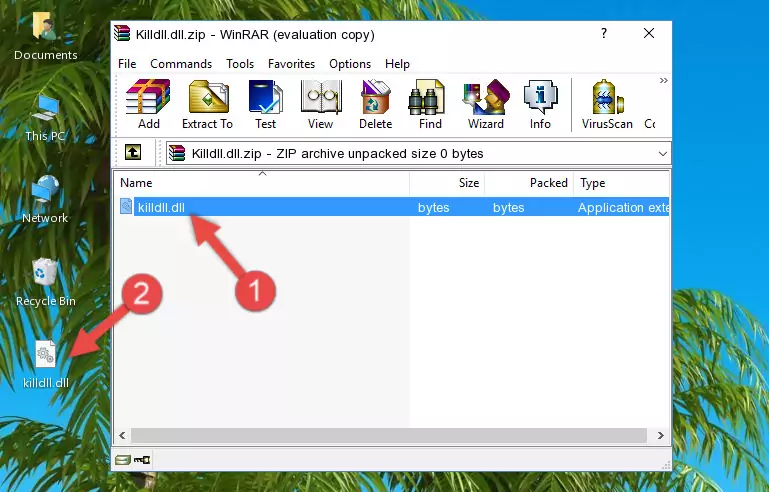Sort by the Name column header
Viewport: 769px width, 492px height.
(x=262, y=183)
